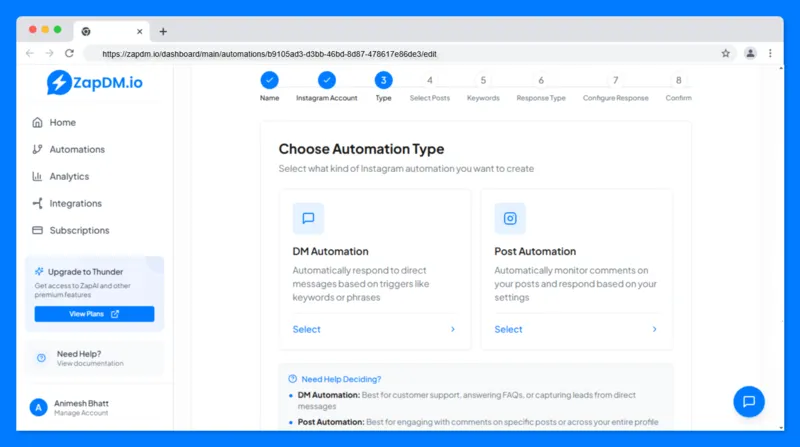Click the ZapDM.io logo
800x447 pixels.
tap(94, 82)
